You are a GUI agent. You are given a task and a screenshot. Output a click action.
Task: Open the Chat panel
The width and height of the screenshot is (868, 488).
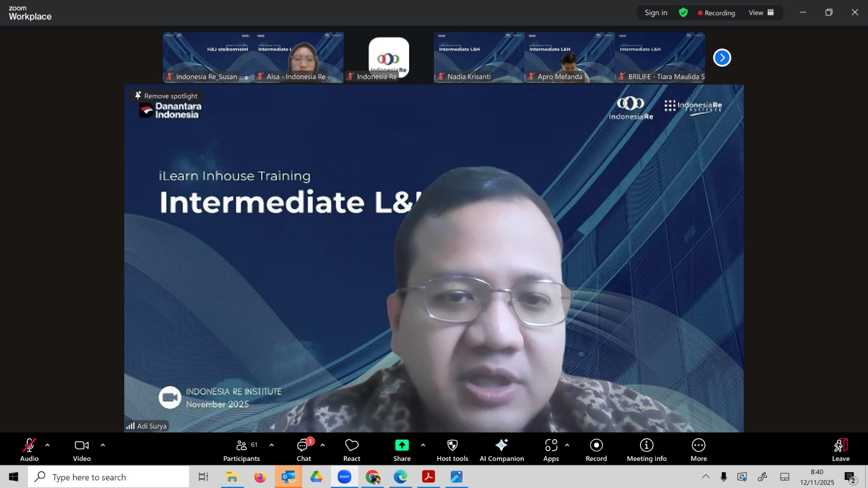(x=304, y=450)
